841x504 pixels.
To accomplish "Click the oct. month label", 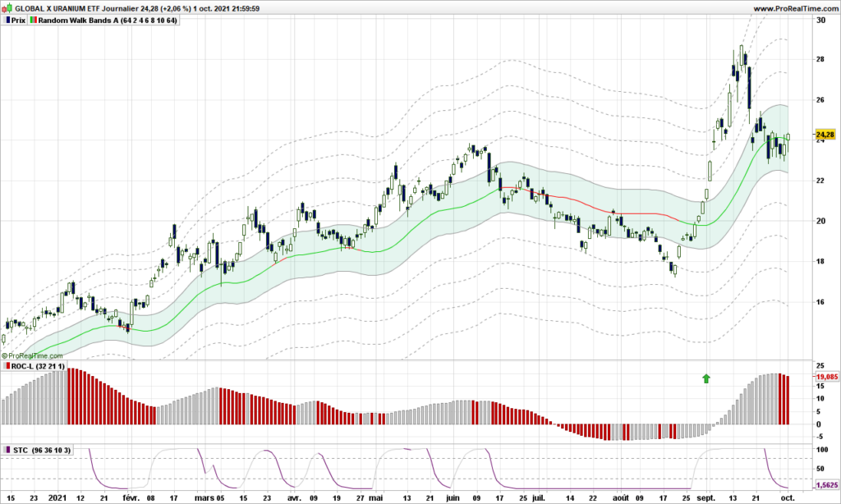I will tap(788, 497).
